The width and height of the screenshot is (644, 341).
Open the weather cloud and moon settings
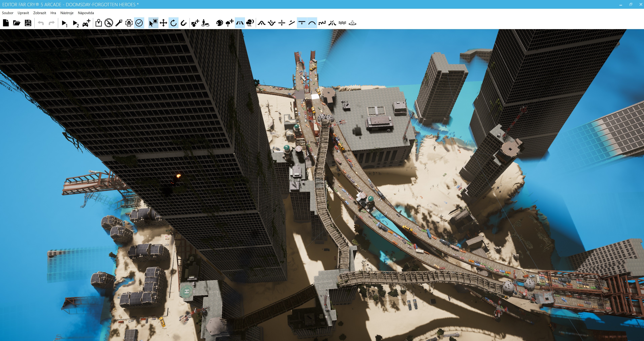click(250, 23)
